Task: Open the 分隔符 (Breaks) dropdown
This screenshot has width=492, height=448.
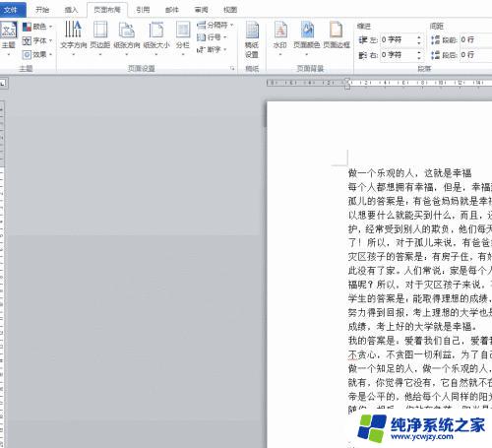Action: tap(215, 25)
